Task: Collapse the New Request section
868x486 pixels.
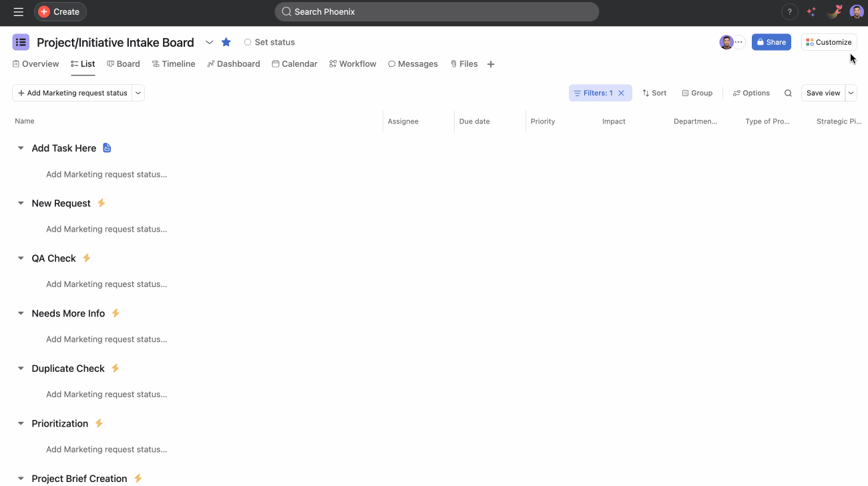Action: [x=21, y=203]
